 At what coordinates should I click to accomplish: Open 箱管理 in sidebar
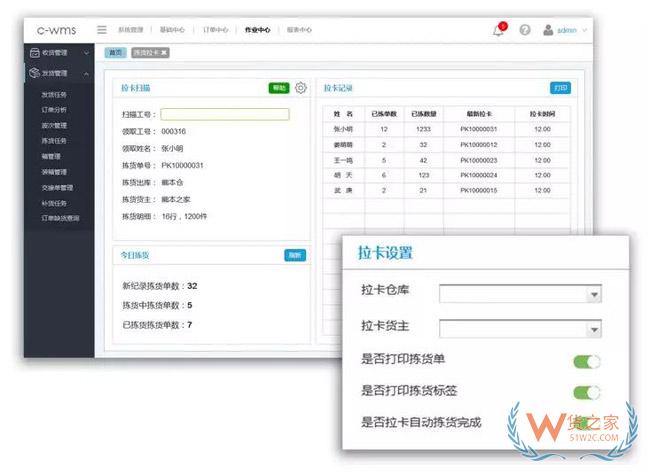[x=51, y=156]
